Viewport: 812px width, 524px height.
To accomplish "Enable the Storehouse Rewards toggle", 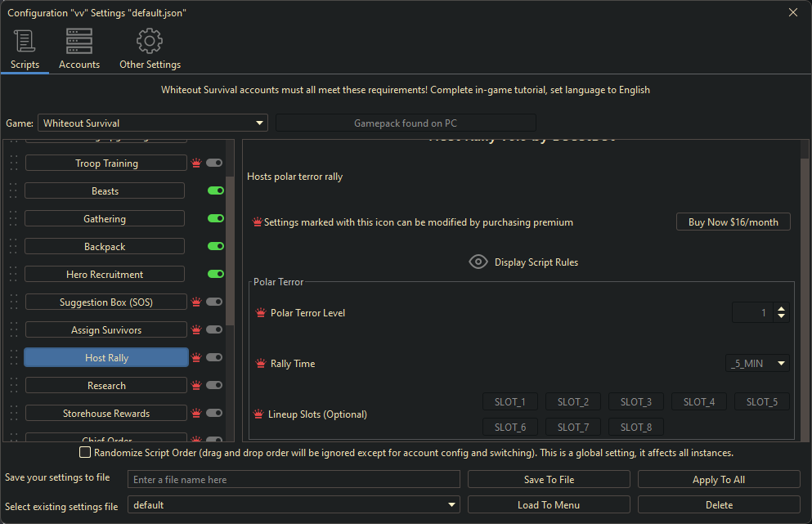I will click(x=214, y=413).
